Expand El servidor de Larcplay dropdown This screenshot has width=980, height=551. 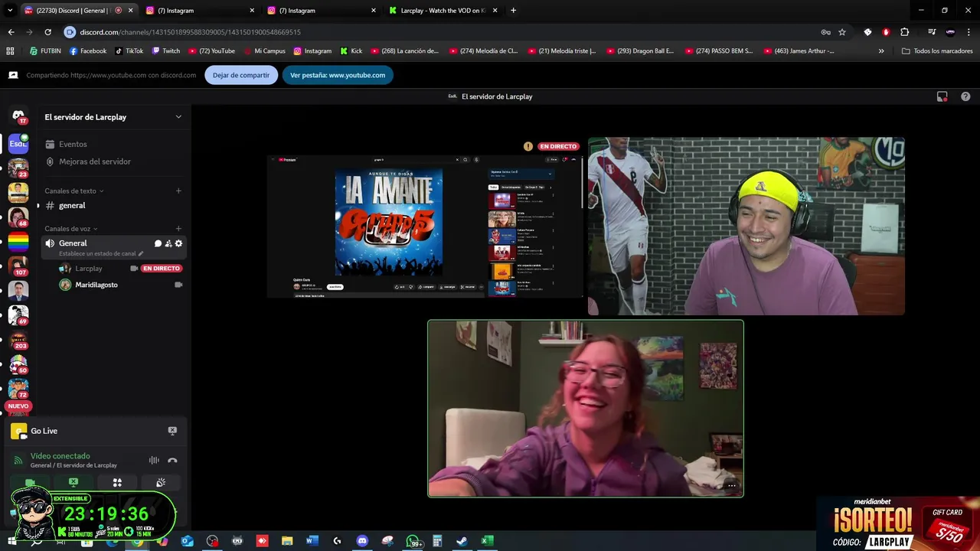pos(178,117)
